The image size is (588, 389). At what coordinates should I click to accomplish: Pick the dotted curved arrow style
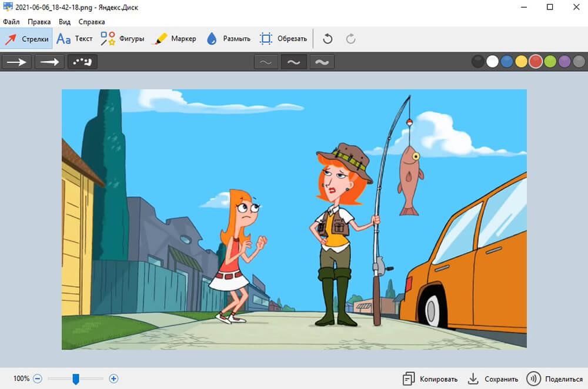tap(82, 62)
